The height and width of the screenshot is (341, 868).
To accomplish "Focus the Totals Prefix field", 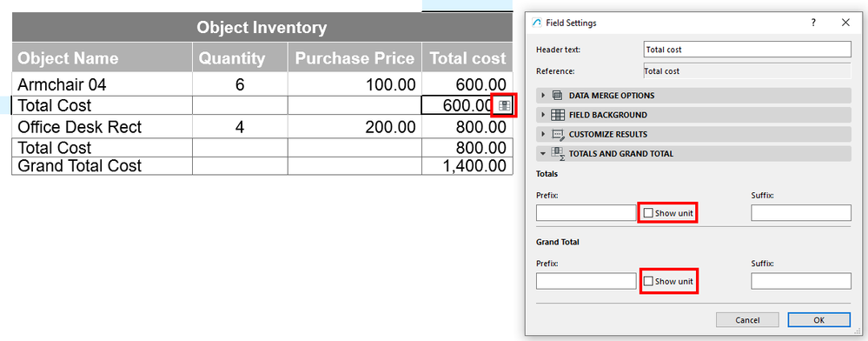I will [586, 213].
